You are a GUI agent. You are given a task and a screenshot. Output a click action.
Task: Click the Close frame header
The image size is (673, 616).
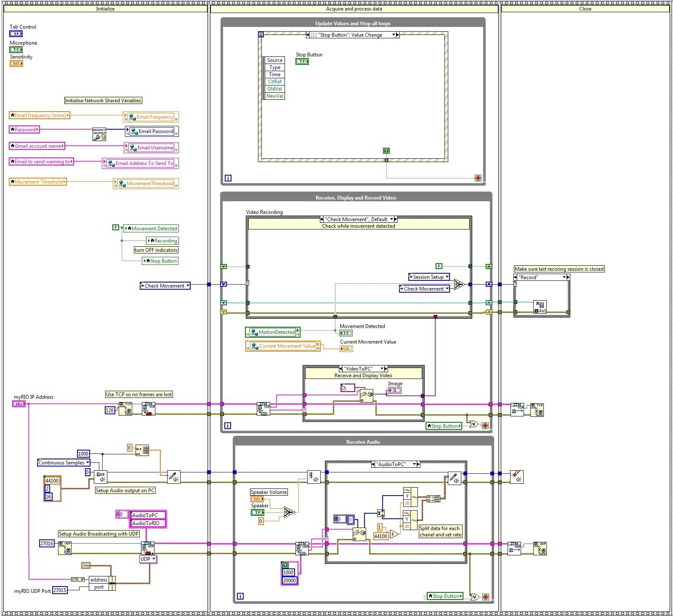tap(585, 9)
